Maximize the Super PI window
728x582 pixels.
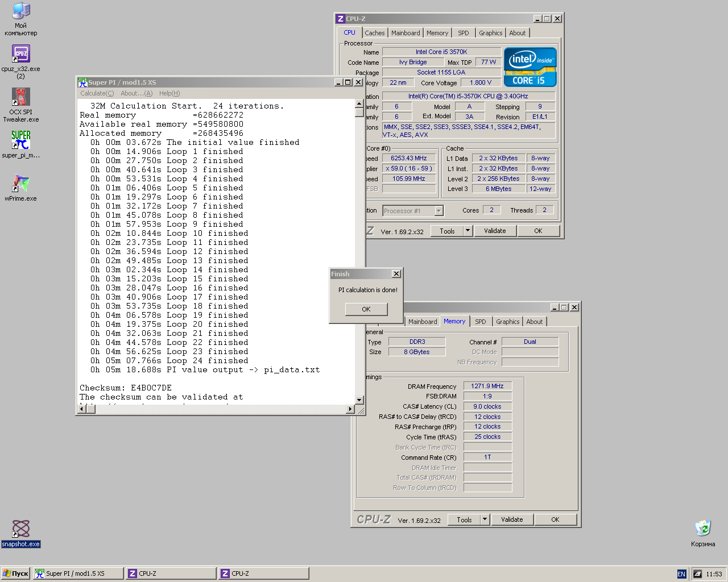click(x=348, y=82)
